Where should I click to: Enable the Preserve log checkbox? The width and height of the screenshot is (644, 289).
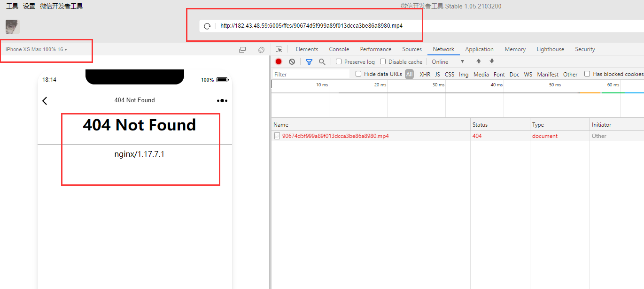339,61
